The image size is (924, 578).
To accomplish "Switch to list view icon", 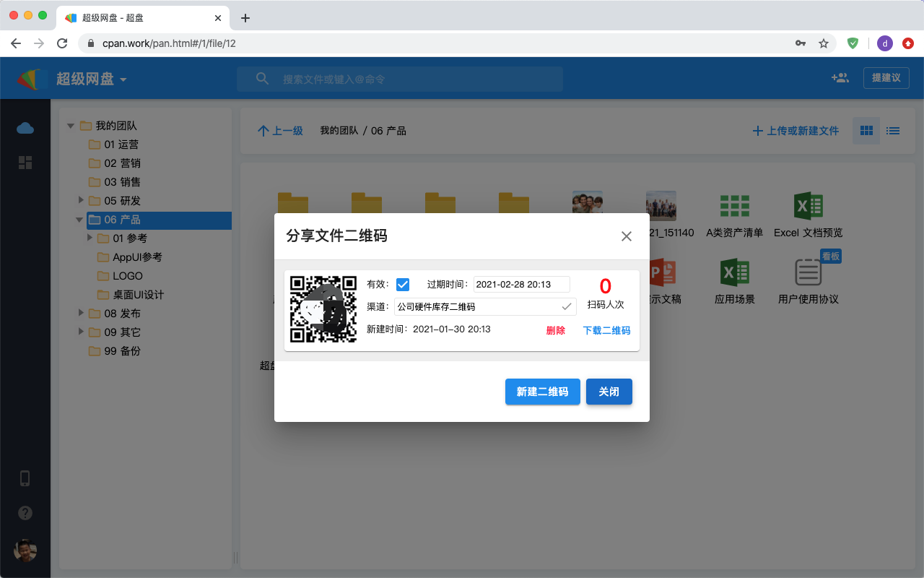I will pyautogui.click(x=893, y=131).
